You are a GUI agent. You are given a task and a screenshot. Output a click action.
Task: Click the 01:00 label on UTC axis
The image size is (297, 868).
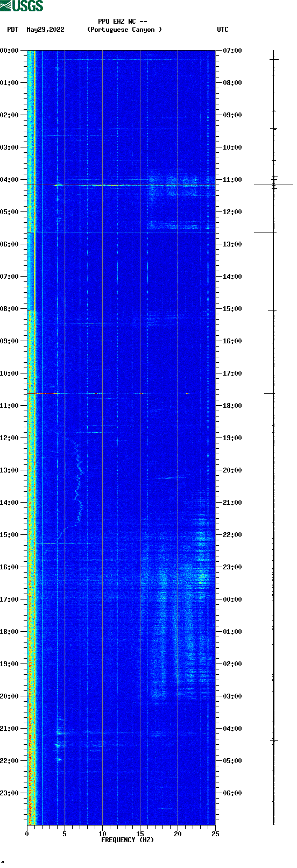click(232, 632)
